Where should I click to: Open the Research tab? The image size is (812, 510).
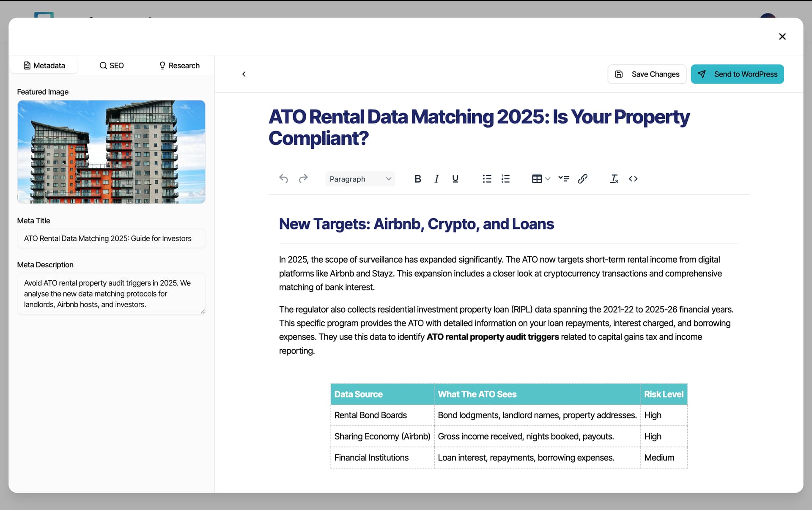click(x=179, y=66)
